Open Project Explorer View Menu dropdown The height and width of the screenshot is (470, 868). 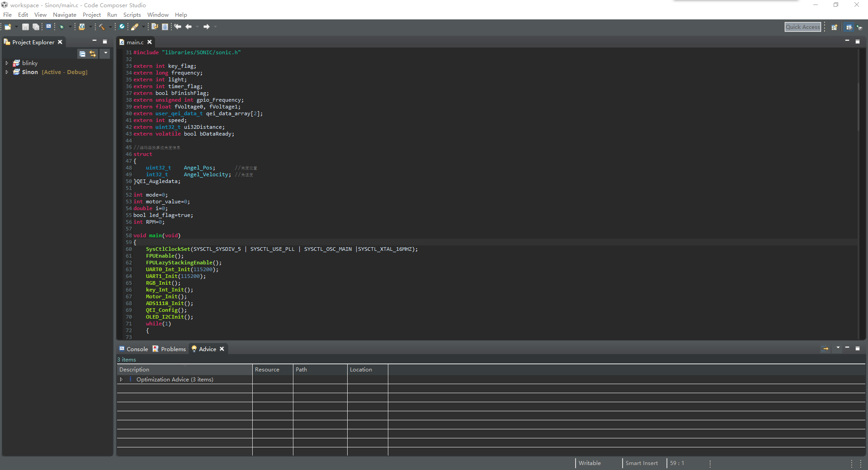click(x=105, y=53)
